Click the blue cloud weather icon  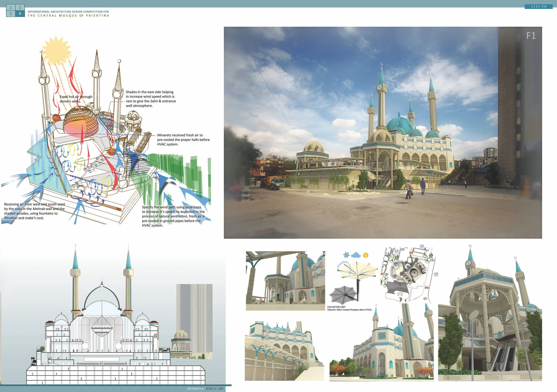[x=356, y=255]
